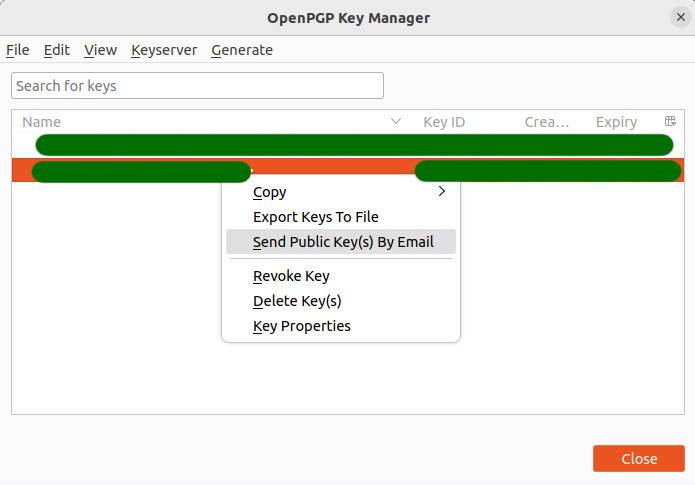Select Delete Key(s) option
This screenshot has width=695, height=485.
pos(297,301)
